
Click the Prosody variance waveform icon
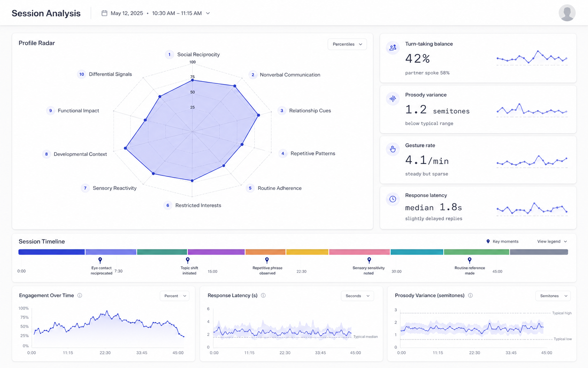tap(393, 98)
